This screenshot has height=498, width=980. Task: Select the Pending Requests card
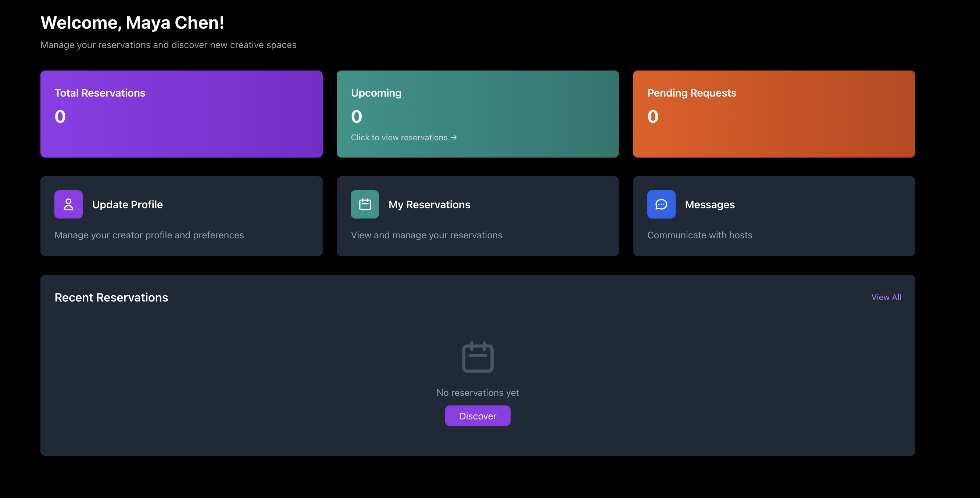[774, 113]
